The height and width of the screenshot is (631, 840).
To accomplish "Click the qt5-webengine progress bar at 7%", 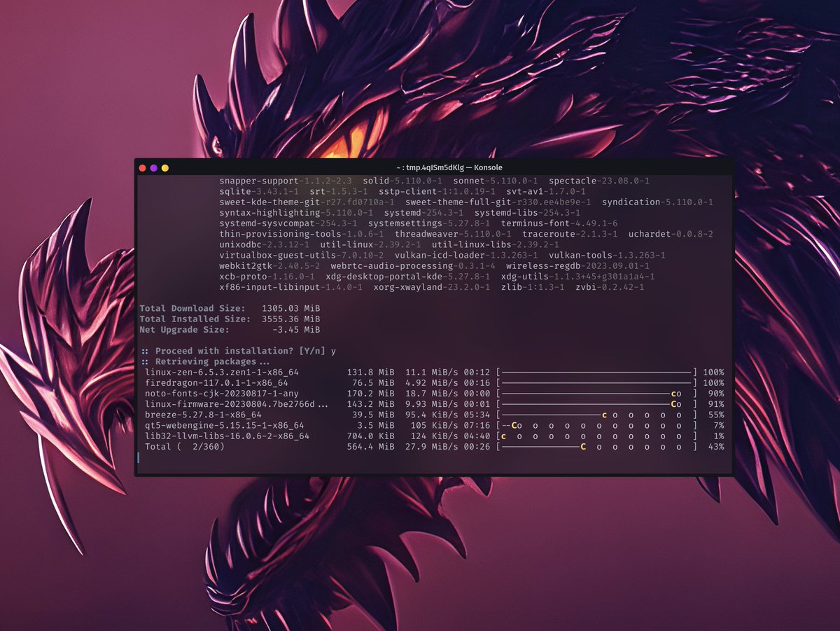I will tap(596, 425).
